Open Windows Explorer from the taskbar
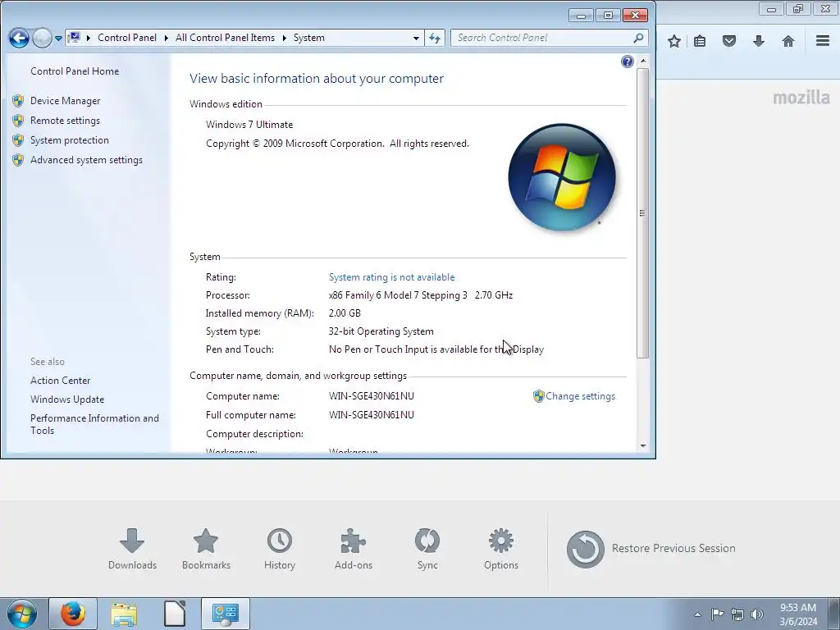Viewport: 840px width, 630px height. point(124,614)
